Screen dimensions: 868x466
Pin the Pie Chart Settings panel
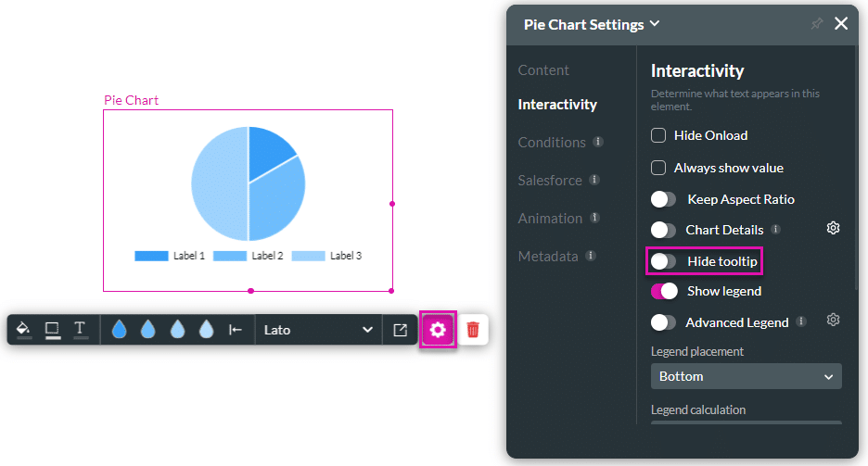click(x=816, y=24)
